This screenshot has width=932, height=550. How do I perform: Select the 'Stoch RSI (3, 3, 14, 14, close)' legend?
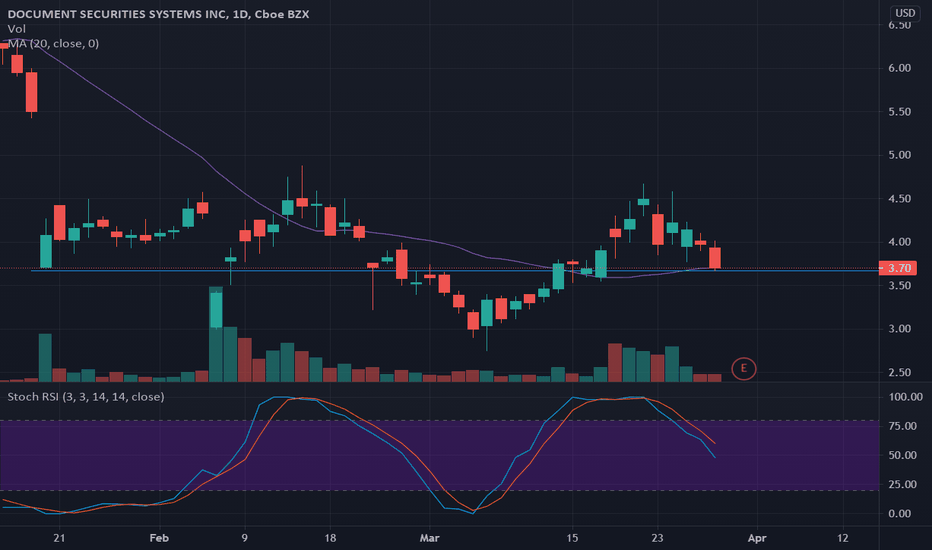tap(86, 397)
